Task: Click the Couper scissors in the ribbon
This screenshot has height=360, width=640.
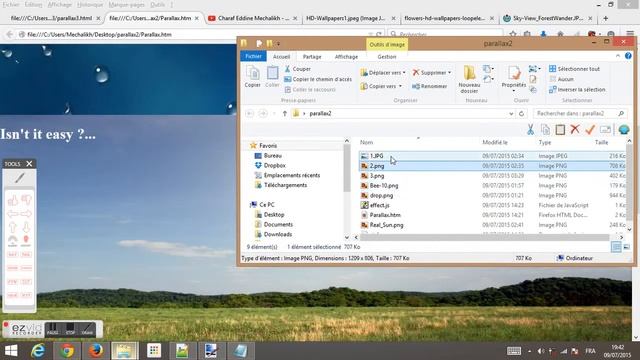Action: click(x=288, y=69)
